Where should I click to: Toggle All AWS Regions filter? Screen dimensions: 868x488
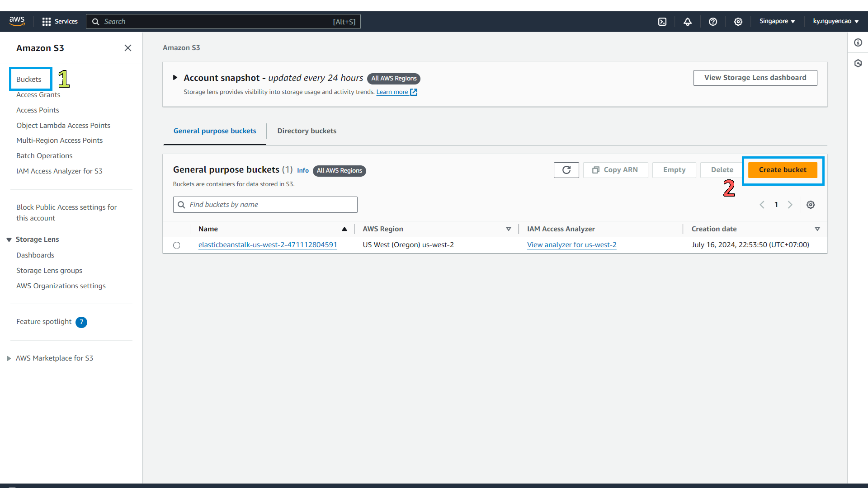point(339,170)
